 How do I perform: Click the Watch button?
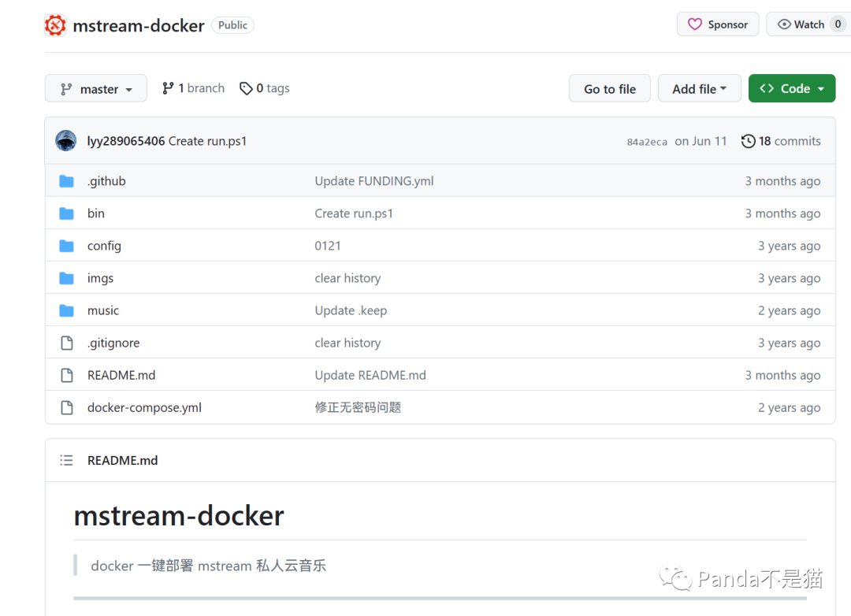(x=808, y=24)
